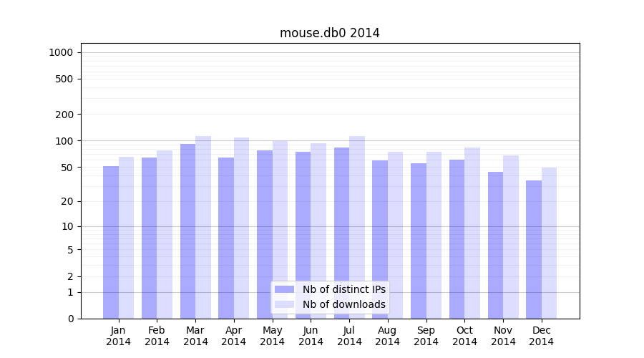Select the 'Nb of downloads' legend label

(343, 304)
